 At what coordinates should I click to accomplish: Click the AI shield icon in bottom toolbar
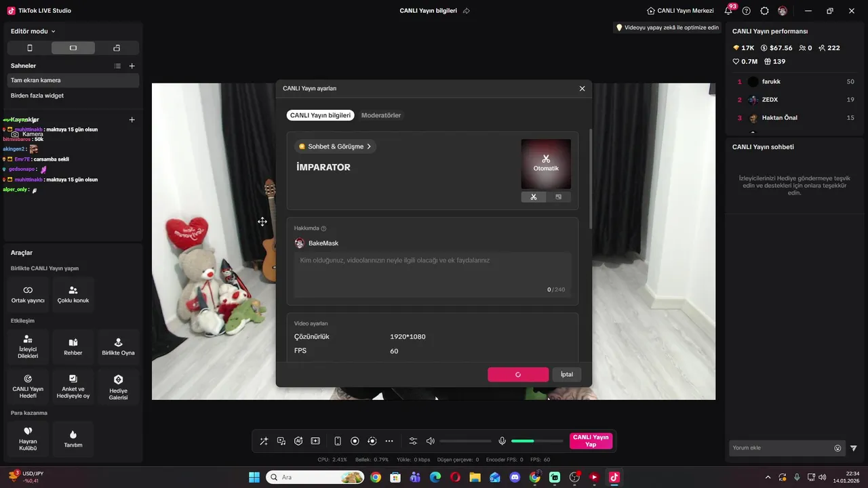[298, 441]
